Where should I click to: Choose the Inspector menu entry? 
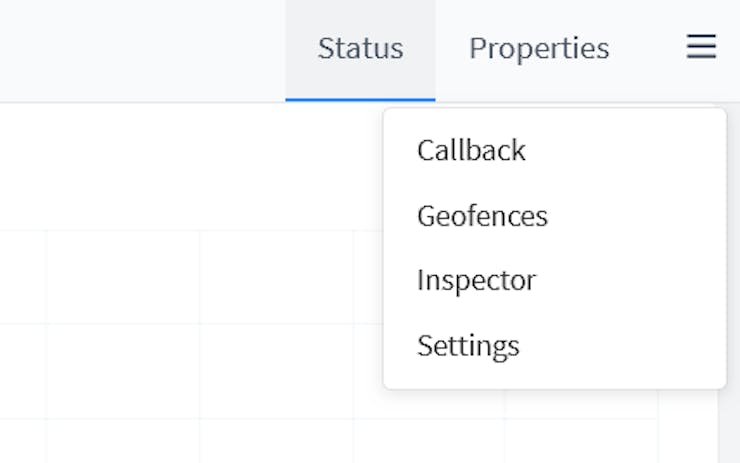[x=476, y=280]
